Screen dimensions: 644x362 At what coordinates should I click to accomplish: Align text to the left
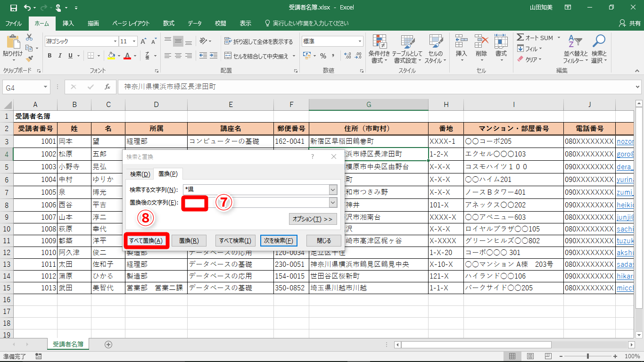point(168,56)
